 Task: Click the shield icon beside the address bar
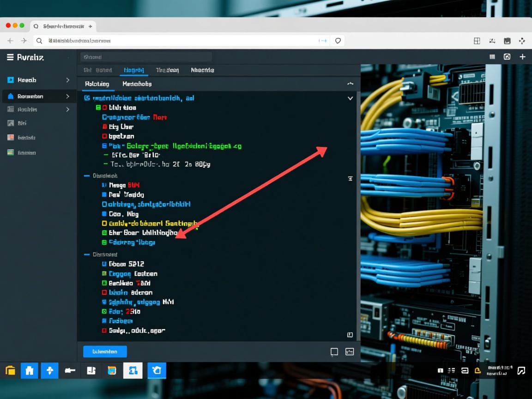pos(338,41)
